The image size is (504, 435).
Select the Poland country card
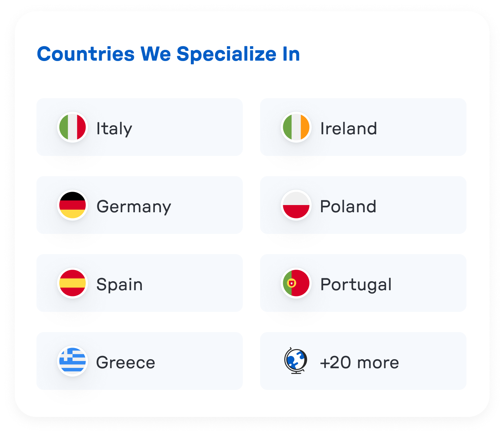pos(363,205)
